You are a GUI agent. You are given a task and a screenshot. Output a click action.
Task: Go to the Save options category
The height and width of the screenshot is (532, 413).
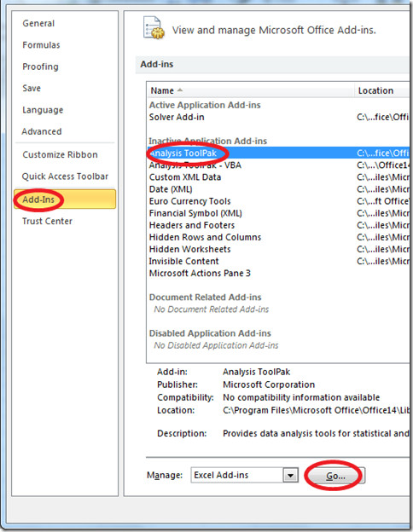pos(32,88)
